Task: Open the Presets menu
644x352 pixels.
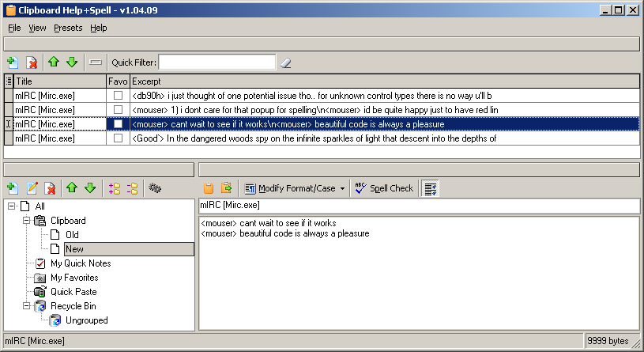Action: coord(68,28)
